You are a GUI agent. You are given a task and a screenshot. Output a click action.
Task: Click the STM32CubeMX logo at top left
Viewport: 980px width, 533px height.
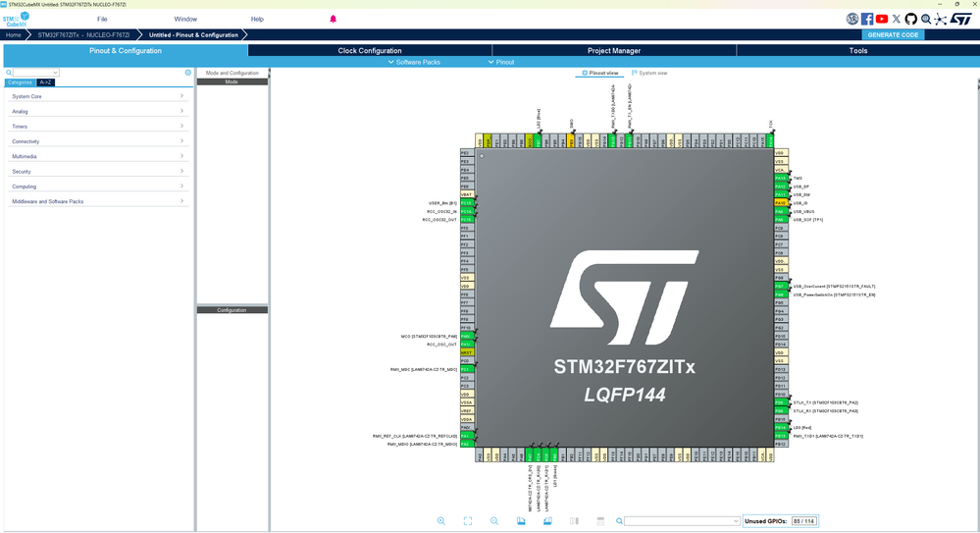click(16, 20)
